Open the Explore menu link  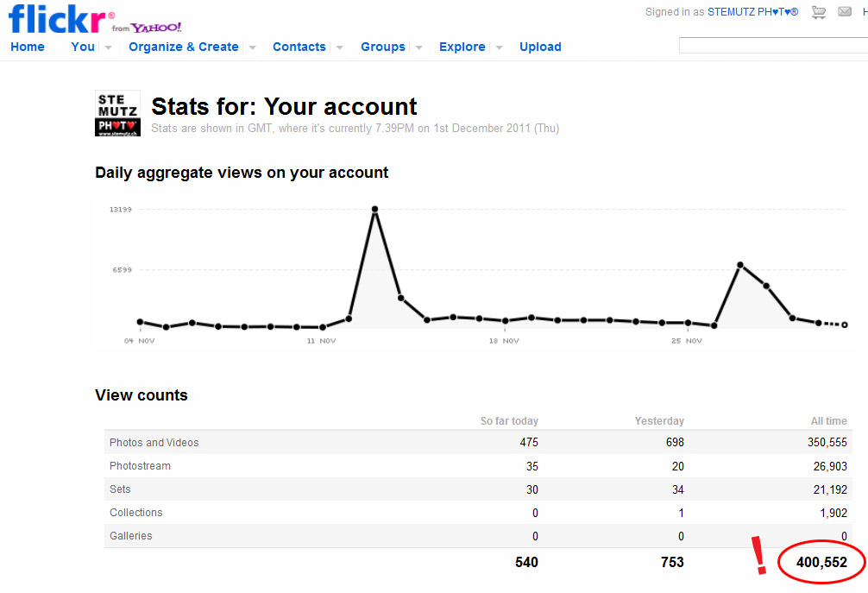click(462, 47)
